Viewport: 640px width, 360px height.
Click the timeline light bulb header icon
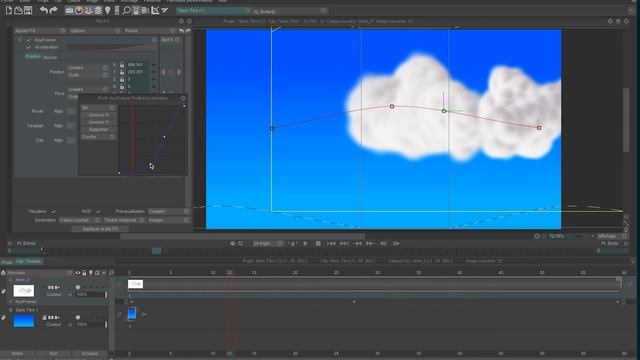point(91,273)
